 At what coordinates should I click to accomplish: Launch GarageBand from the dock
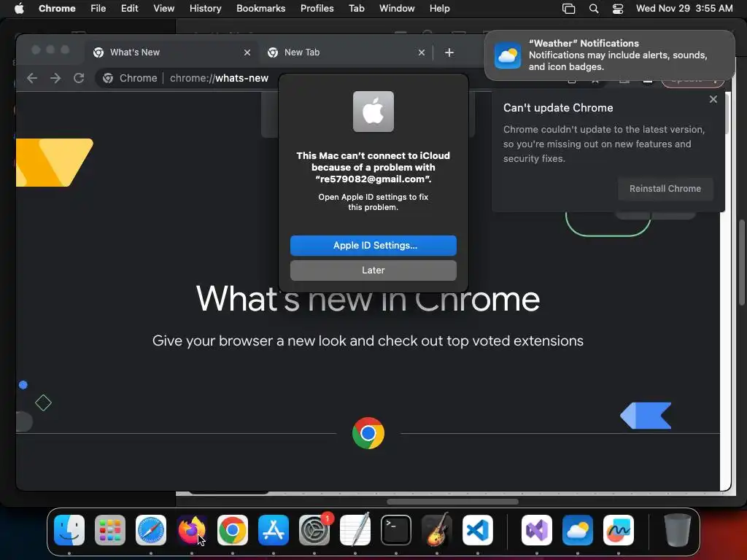coord(437,530)
